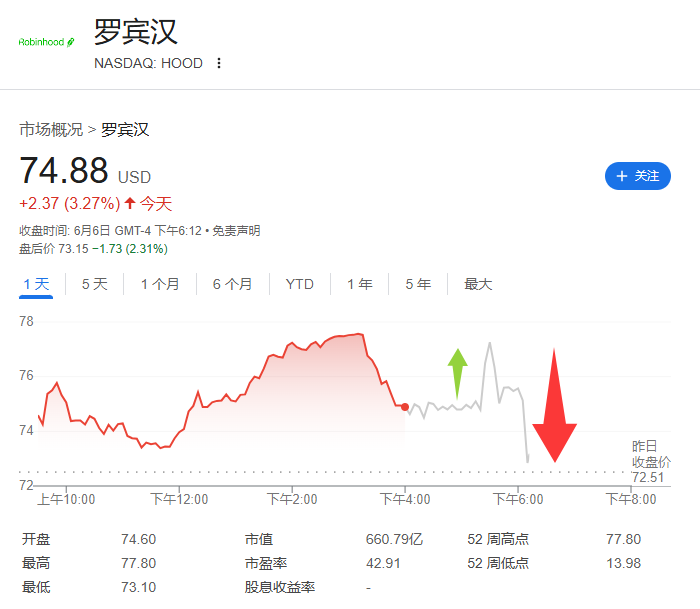Open the 免责声明 disclaimer link
The height and width of the screenshot is (609, 700).
236,231
